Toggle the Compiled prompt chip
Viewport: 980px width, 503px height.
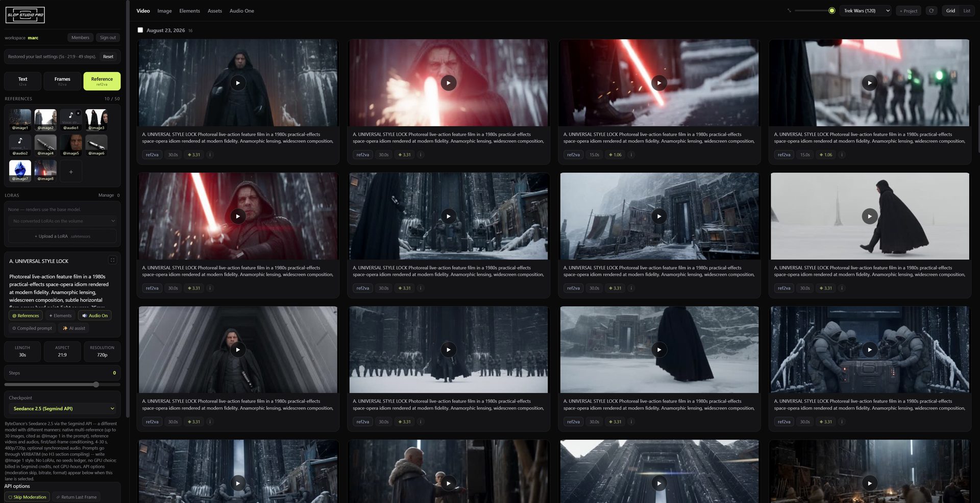32,328
